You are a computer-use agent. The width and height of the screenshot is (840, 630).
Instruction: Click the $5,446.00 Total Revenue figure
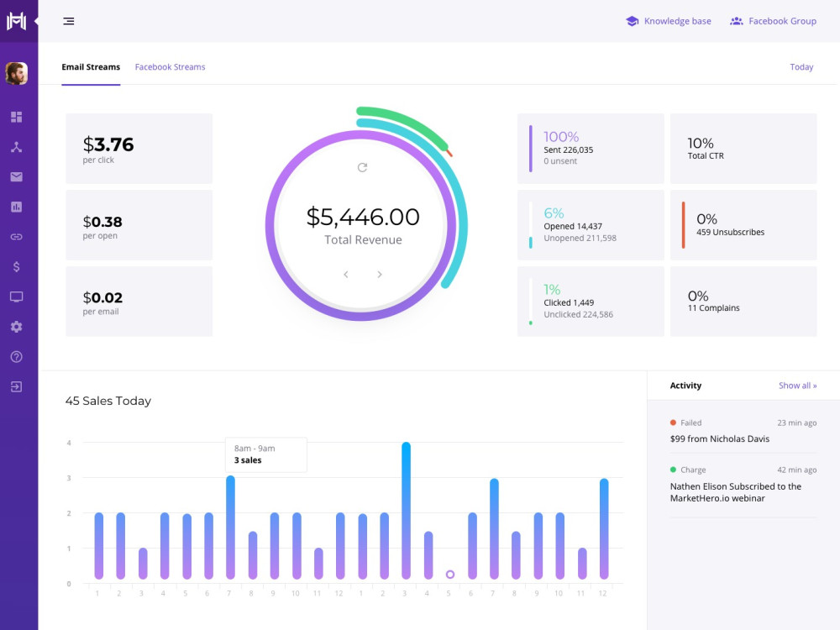pyautogui.click(x=363, y=217)
